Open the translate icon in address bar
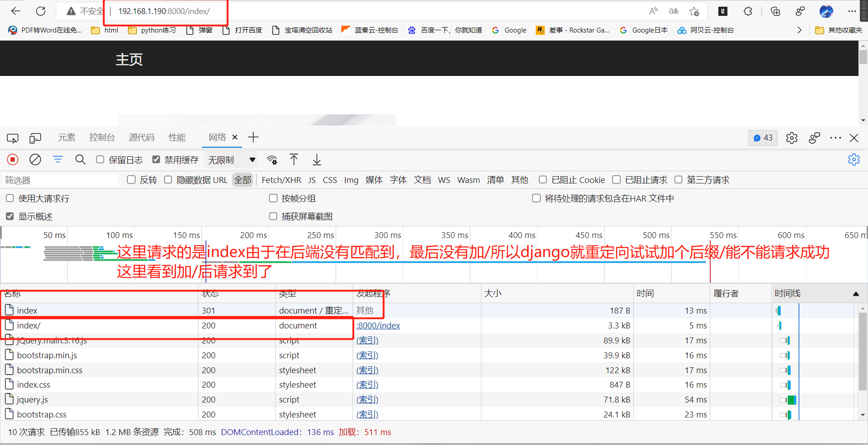 [x=674, y=11]
